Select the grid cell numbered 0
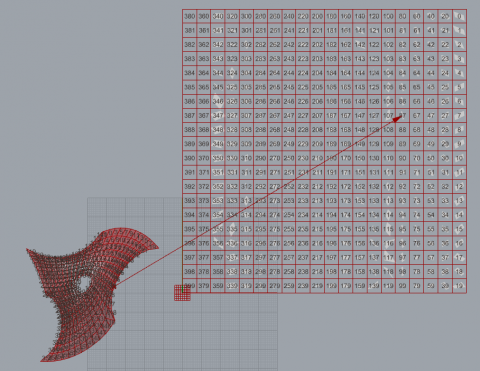This screenshot has height=371, width=480. tap(459, 16)
